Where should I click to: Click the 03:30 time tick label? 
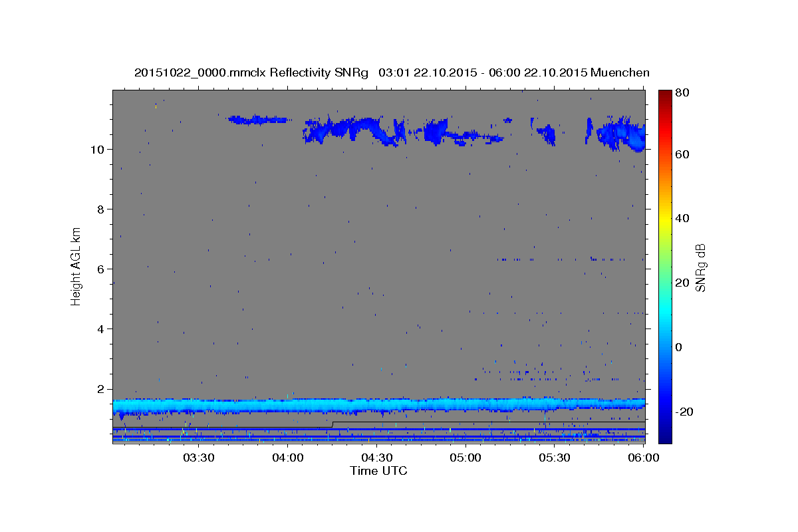tap(199, 458)
